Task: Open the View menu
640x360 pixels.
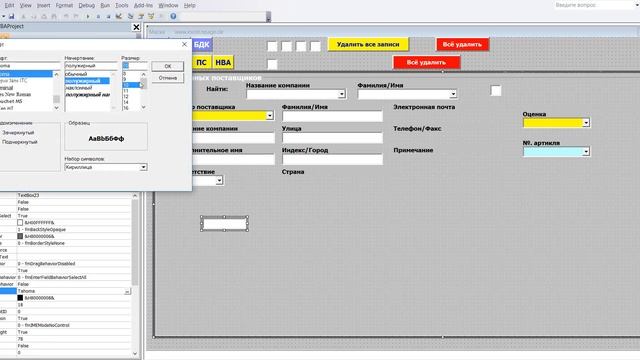Action: pyautogui.click(x=25, y=5)
